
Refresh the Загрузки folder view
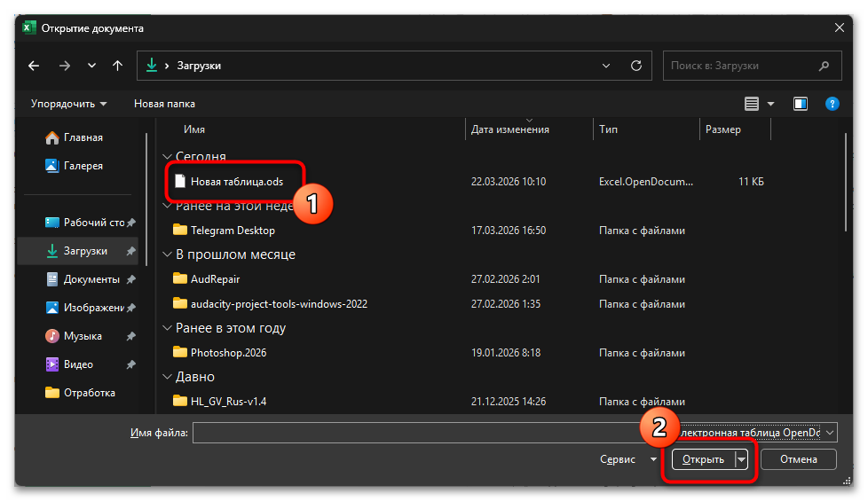[635, 66]
